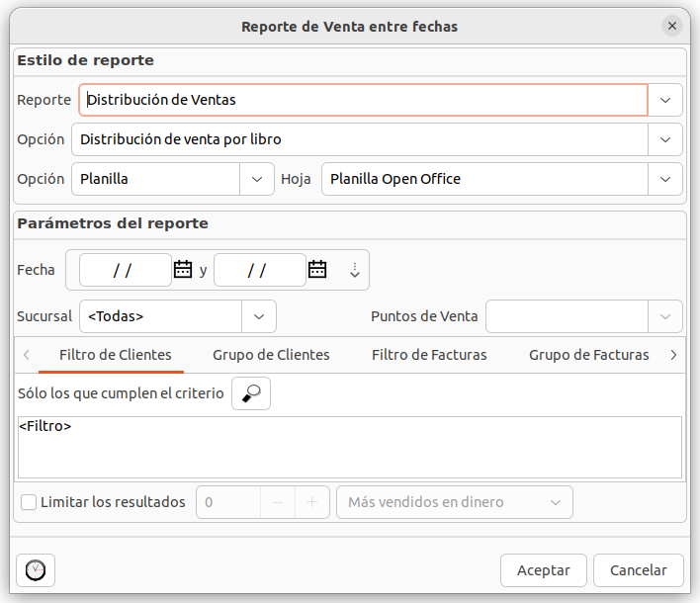Open the Distribución de venta por libro dropdown
This screenshot has height=603, width=700.
point(665,139)
